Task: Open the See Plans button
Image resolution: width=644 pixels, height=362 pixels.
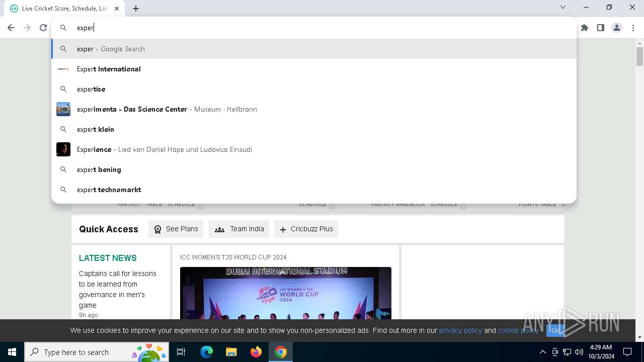Action: pos(176,229)
